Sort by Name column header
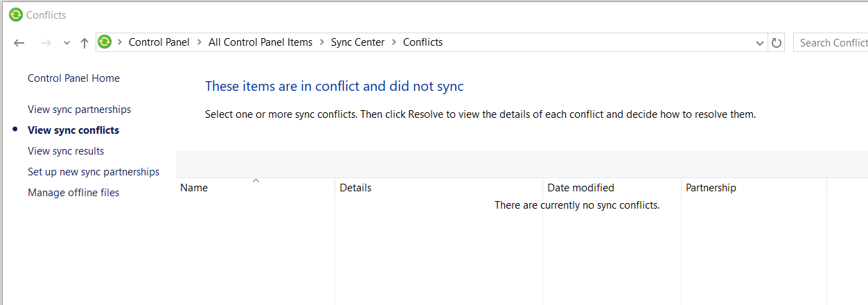Viewport: 868px width, 305px height. [256, 188]
